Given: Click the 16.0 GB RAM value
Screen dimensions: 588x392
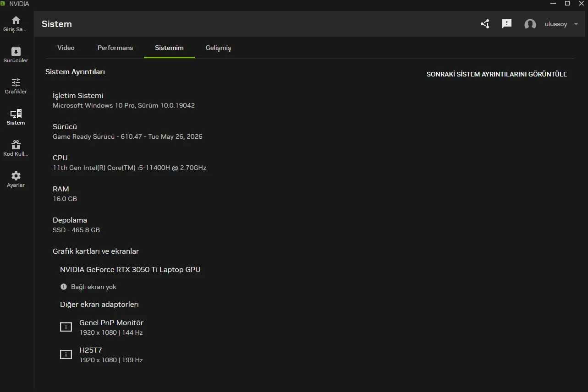Looking at the screenshot, I should (65, 199).
